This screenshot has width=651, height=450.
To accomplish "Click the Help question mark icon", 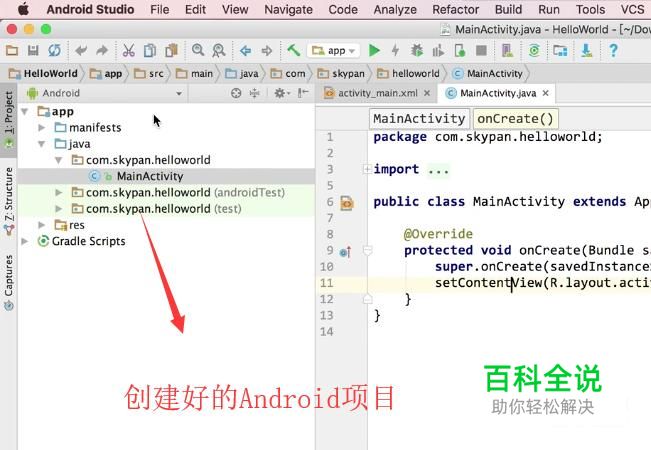I will tap(613, 51).
